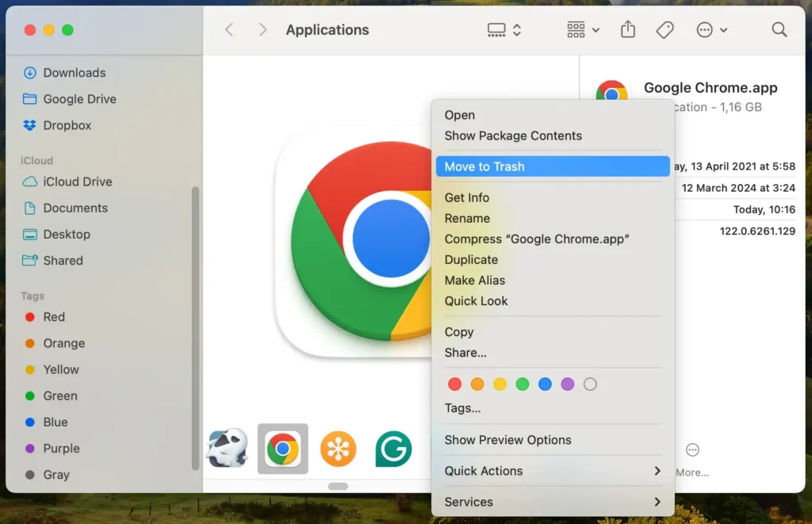Screen dimensions: 812x524
Task: Click the Google Chrome.app title text
Action: (710, 88)
